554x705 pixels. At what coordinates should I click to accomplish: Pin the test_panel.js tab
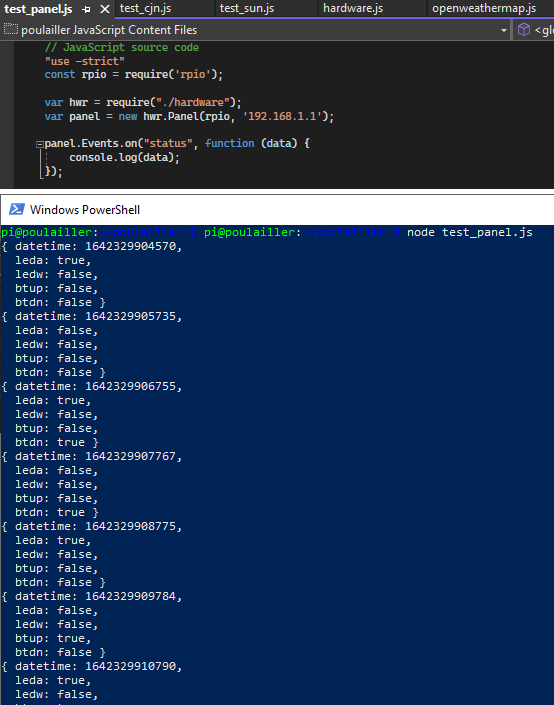point(87,9)
